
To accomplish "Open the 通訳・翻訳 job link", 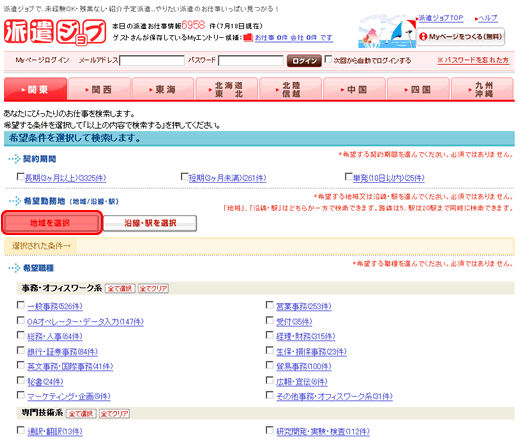I will pos(55,432).
